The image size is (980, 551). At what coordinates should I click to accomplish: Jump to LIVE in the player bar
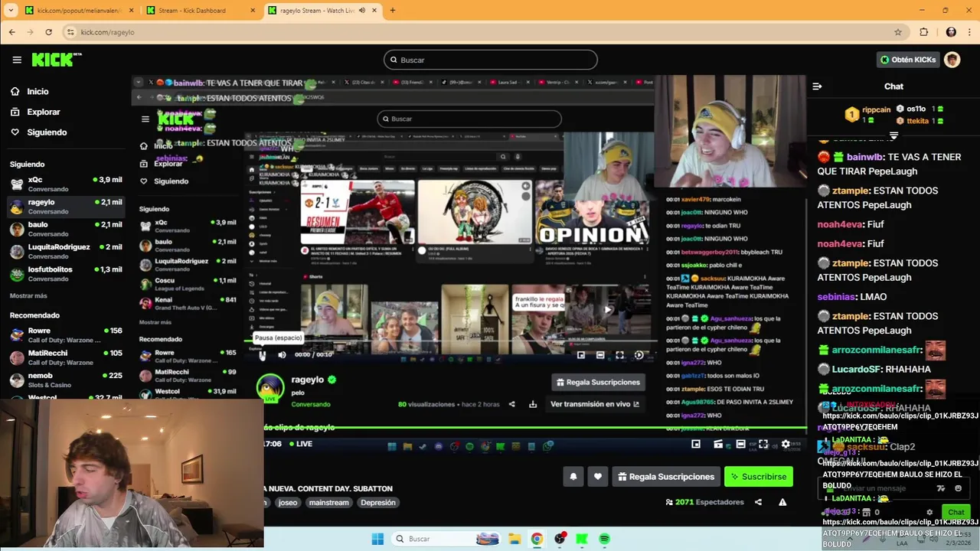[300, 444]
